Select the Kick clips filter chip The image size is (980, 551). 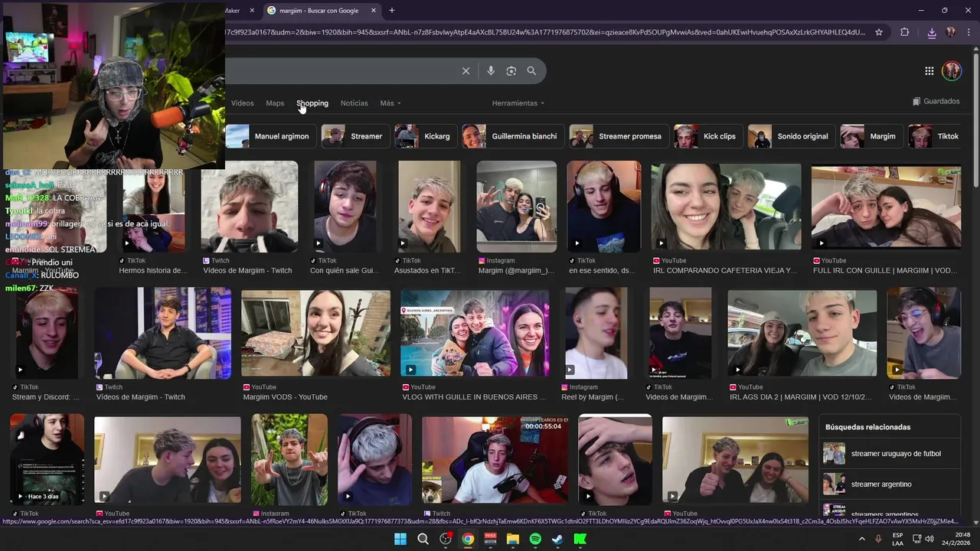tap(708, 136)
